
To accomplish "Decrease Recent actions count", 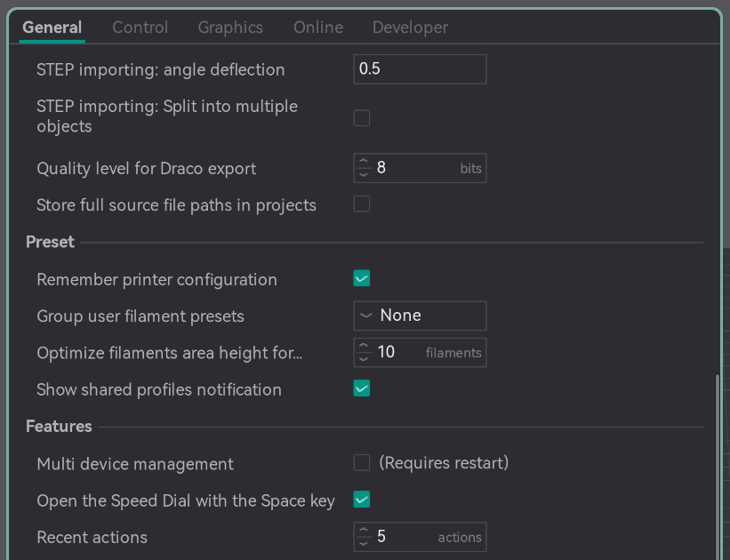I will tap(364, 544).
